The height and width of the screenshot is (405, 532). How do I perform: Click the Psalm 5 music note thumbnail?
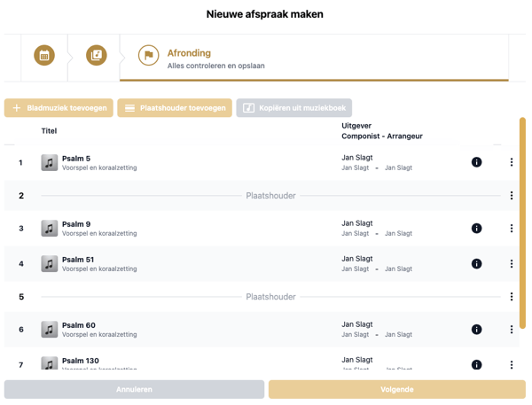pyautogui.click(x=50, y=162)
